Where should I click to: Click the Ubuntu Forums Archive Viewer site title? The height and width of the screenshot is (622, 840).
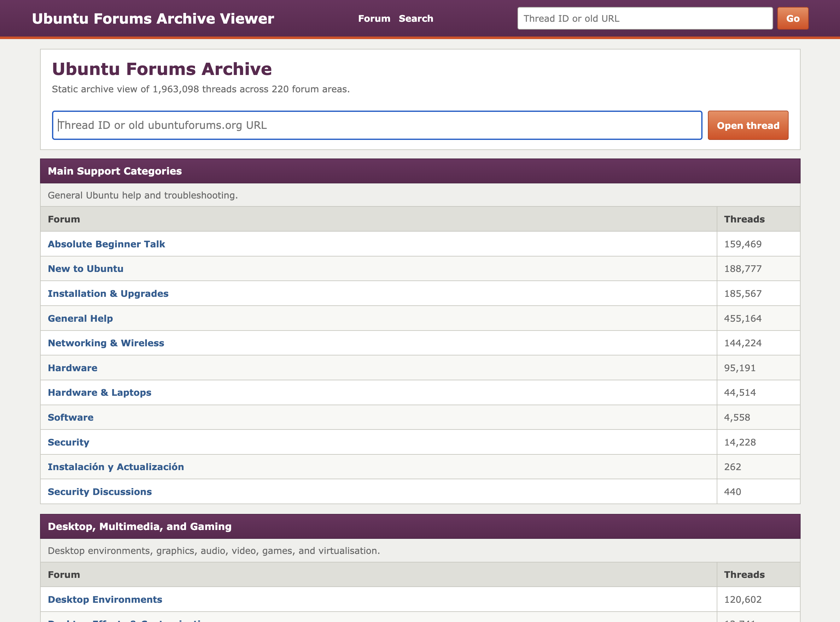(x=153, y=19)
